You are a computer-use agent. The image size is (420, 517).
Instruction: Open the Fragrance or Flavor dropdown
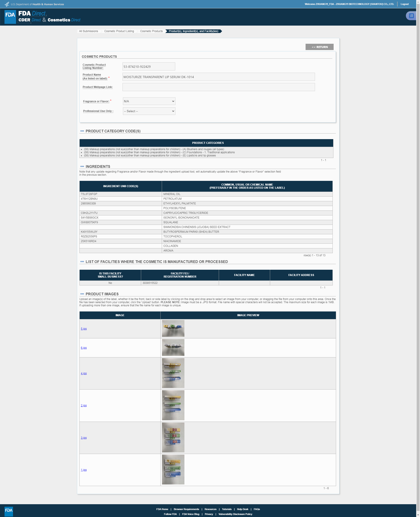(149, 101)
